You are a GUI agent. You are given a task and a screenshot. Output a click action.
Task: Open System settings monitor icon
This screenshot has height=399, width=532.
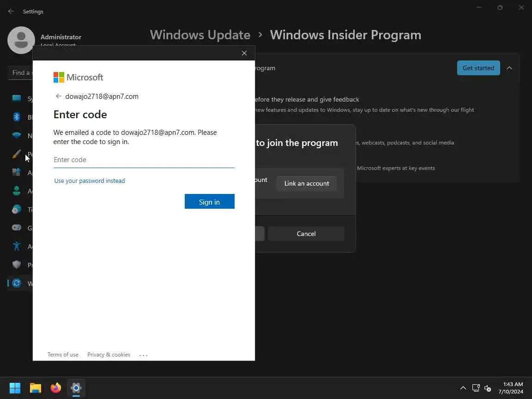pyautogui.click(x=16, y=98)
